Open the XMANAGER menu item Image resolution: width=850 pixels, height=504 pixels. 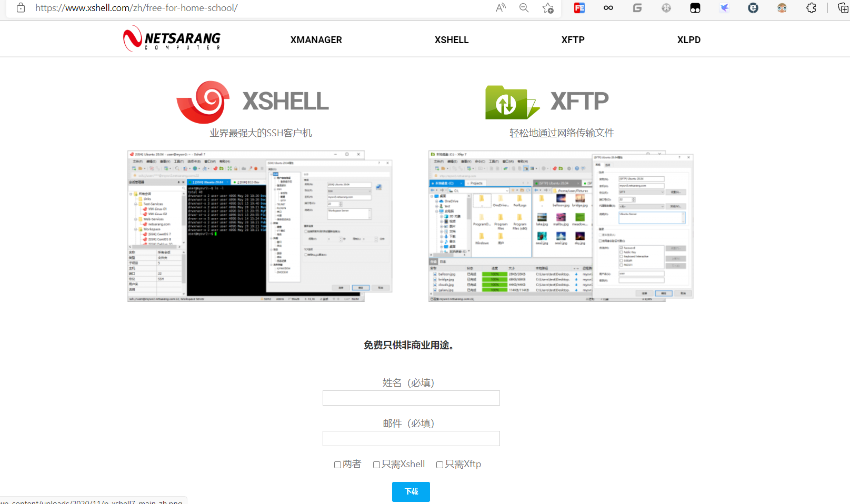coord(316,40)
